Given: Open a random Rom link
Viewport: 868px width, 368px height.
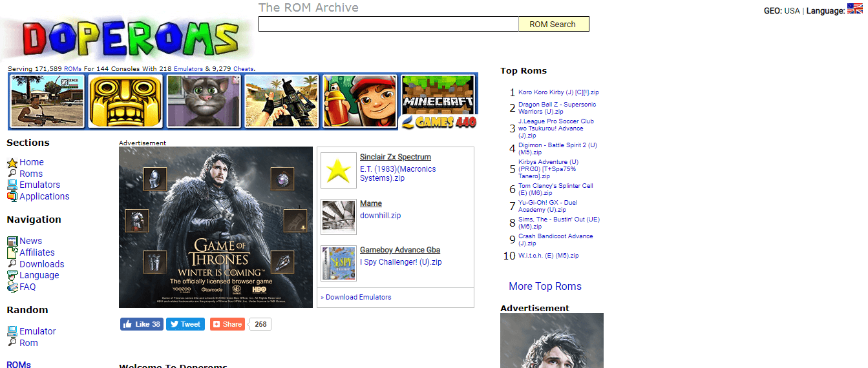Looking at the screenshot, I should click(x=28, y=343).
